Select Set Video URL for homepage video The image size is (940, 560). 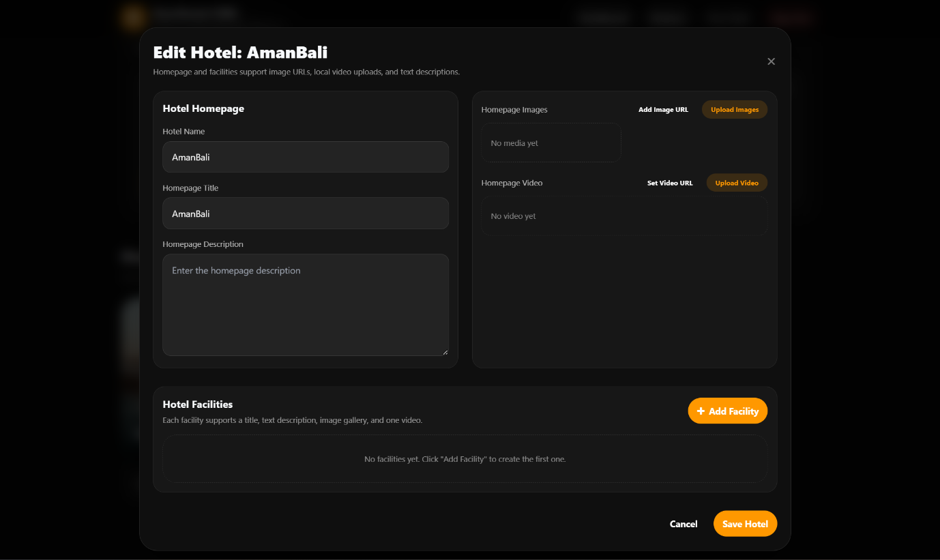click(x=670, y=183)
